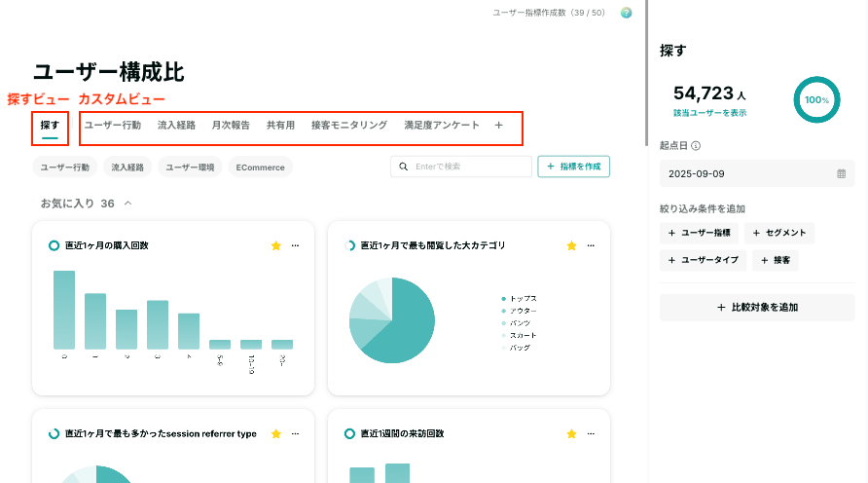This screenshot has height=483, width=868.
Task: Click ユーザー指標作成数 (39 / 50) text
Action: pos(549,13)
